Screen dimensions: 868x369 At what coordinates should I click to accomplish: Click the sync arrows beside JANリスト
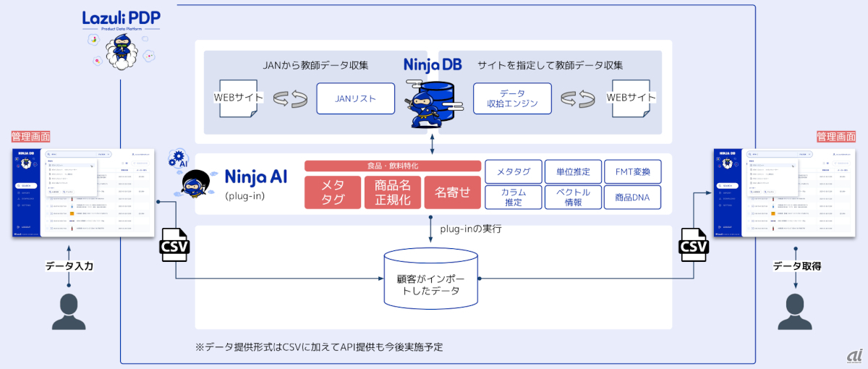pos(291,98)
